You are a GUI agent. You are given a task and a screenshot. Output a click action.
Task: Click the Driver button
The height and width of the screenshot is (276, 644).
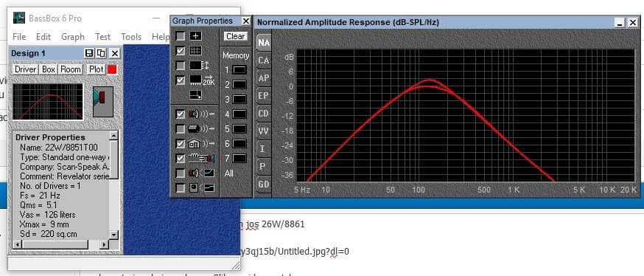tap(26, 69)
